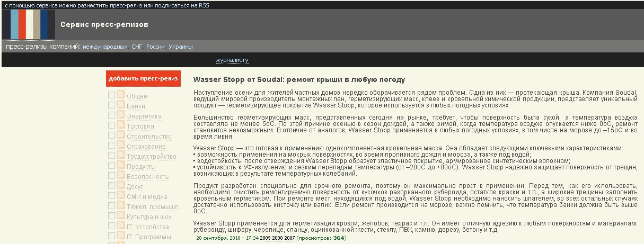Screen dimensions: 644x244
Task: Tick the Страхование checkbox
Action: [112, 146]
